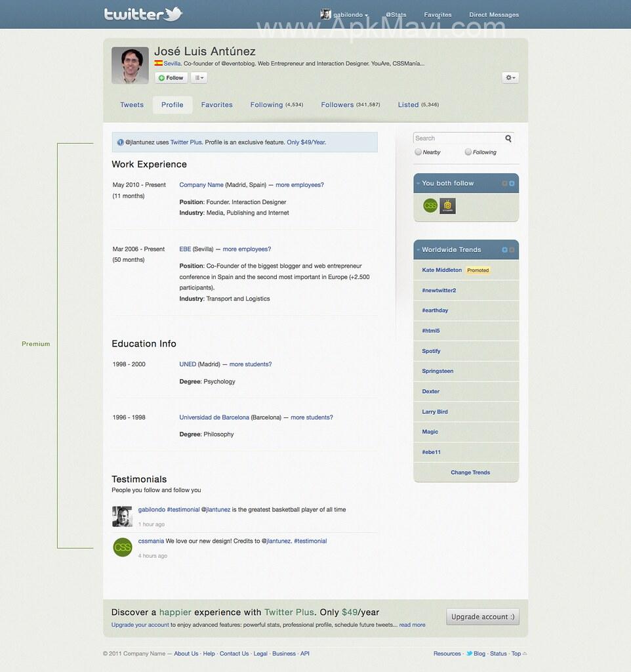
Task: Open the gear settings dropdown on profile
Action: (510, 77)
